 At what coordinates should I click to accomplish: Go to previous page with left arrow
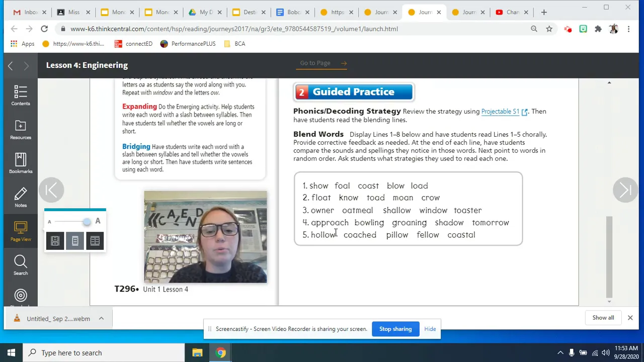51,190
